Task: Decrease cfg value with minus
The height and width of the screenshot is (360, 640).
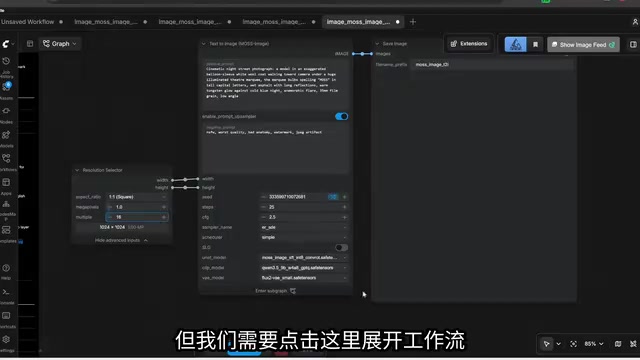Action: (263, 217)
